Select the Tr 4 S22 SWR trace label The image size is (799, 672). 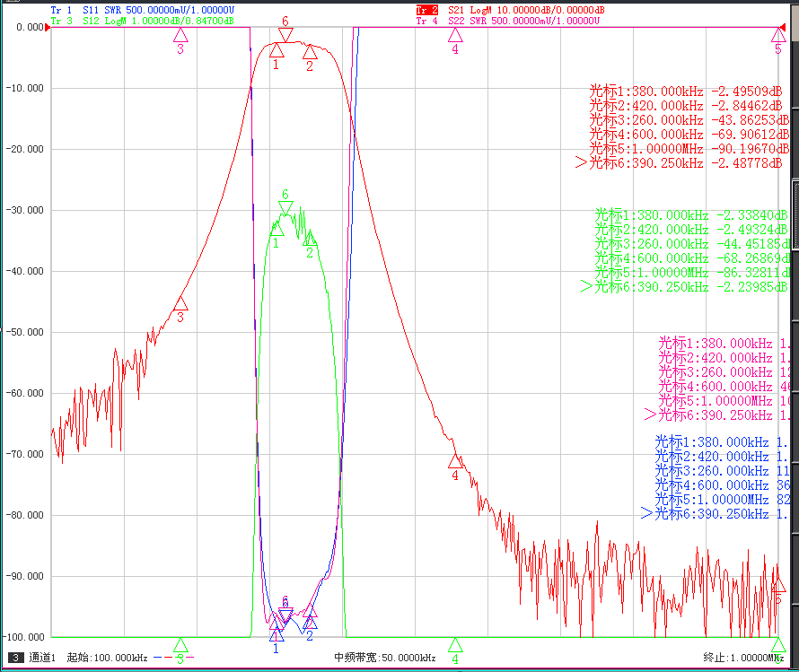pos(507,21)
